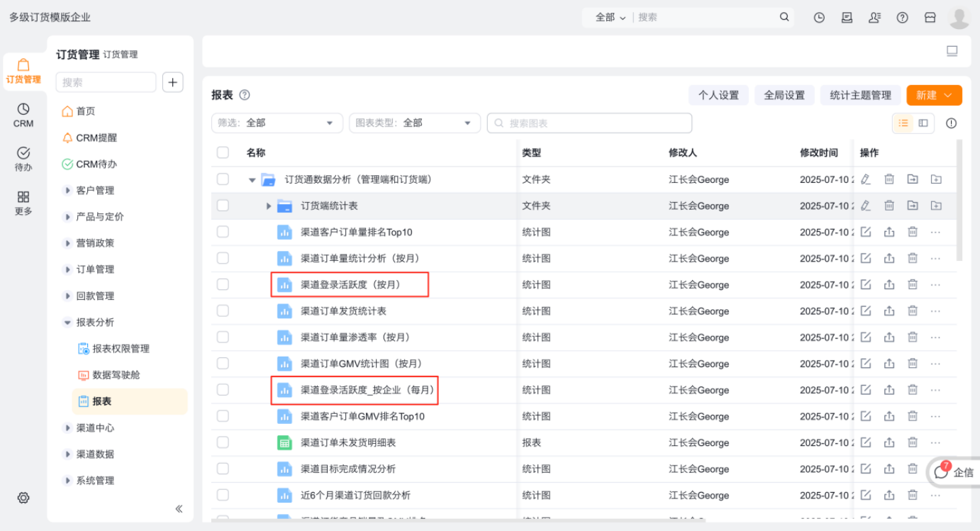The image size is (980, 531).
Task: Select checkbox for 渠道订单未发货明细表
Action: point(223,442)
